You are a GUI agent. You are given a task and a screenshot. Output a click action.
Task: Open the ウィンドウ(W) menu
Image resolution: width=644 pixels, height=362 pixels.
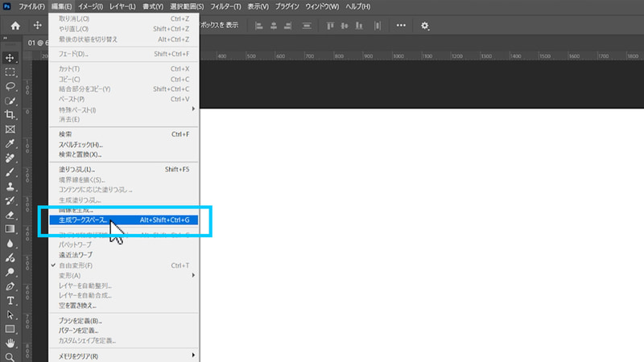point(322,6)
